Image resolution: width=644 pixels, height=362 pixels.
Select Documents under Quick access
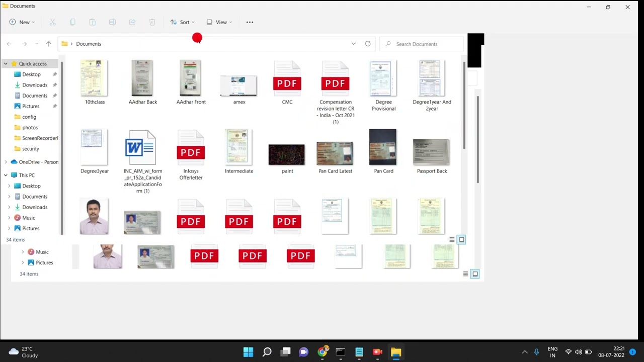(x=35, y=96)
